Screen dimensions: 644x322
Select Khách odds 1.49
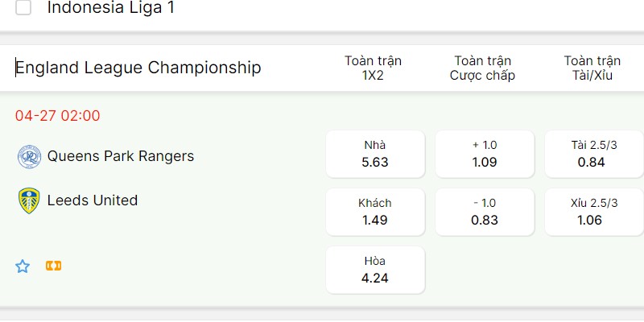point(375,212)
